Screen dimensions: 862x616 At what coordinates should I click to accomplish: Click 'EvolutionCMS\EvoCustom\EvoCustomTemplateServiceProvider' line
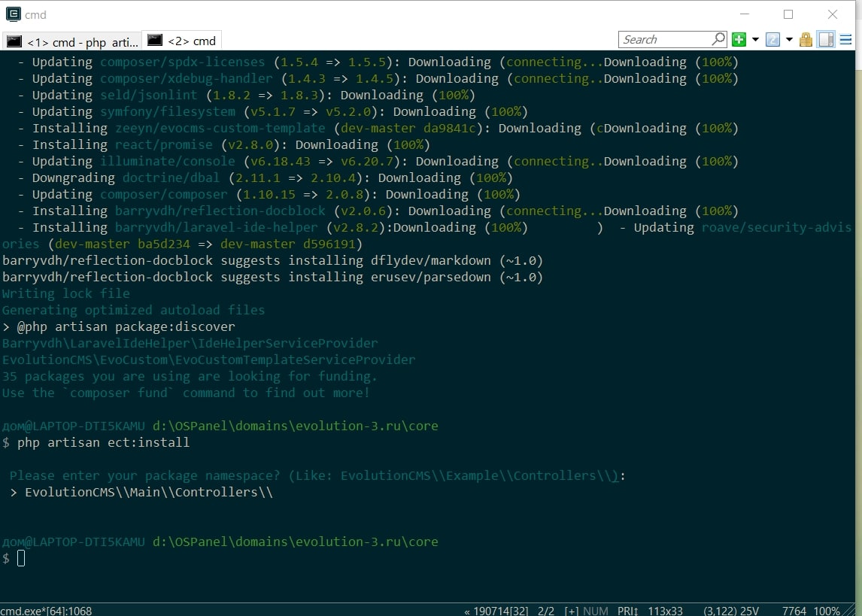(x=209, y=360)
